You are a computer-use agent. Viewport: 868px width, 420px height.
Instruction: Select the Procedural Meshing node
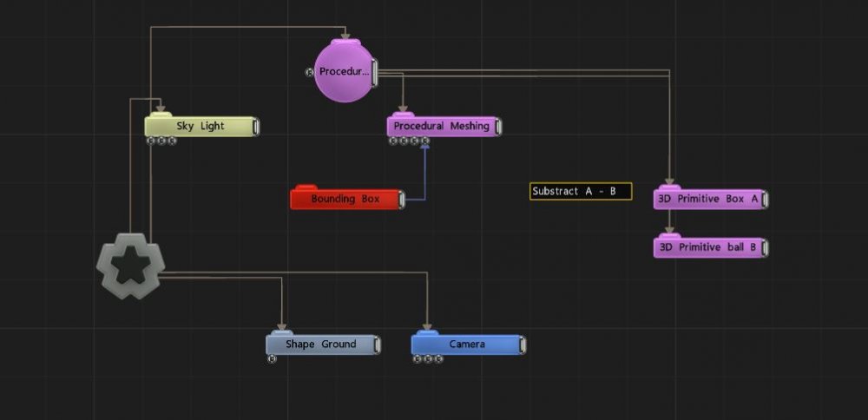(441, 127)
